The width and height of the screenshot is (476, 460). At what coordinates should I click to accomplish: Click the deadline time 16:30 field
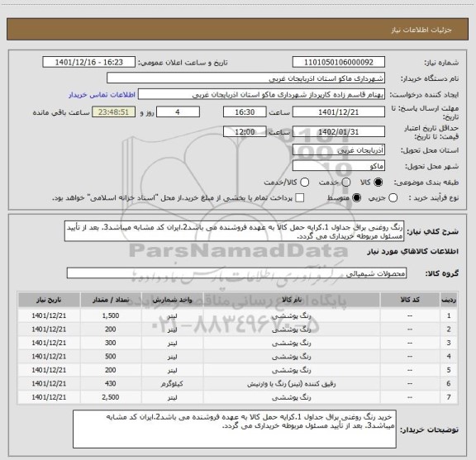pyautogui.click(x=245, y=112)
